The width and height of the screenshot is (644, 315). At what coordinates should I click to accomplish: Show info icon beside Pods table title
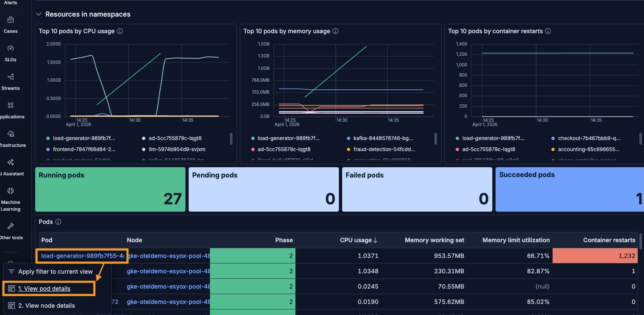pyautogui.click(x=58, y=222)
